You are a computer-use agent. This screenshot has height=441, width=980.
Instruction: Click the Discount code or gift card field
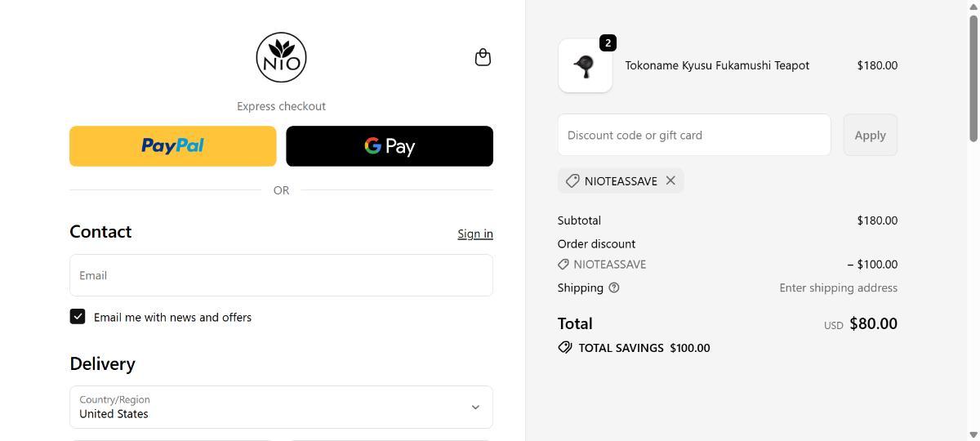(x=694, y=135)
